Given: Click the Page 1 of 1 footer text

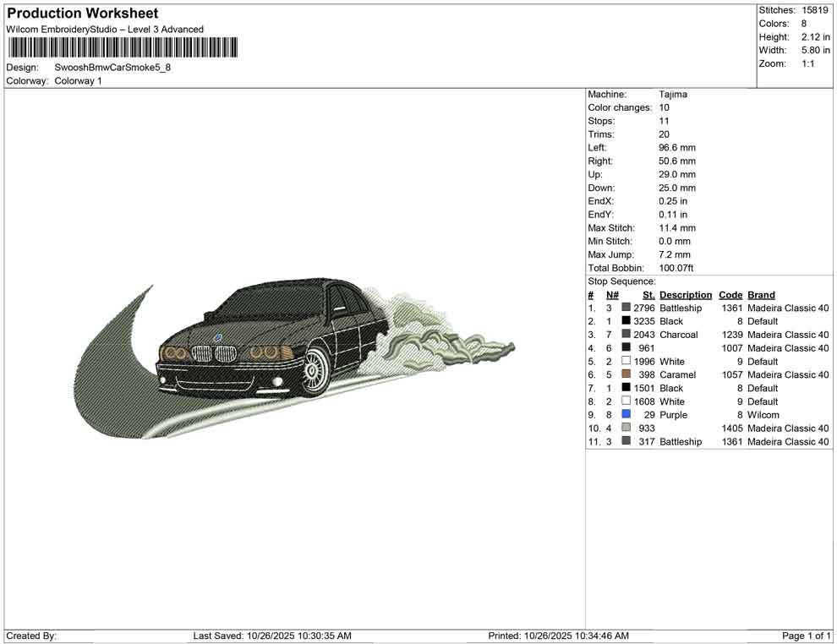Looking at the screenshot, I should point(807,636).
